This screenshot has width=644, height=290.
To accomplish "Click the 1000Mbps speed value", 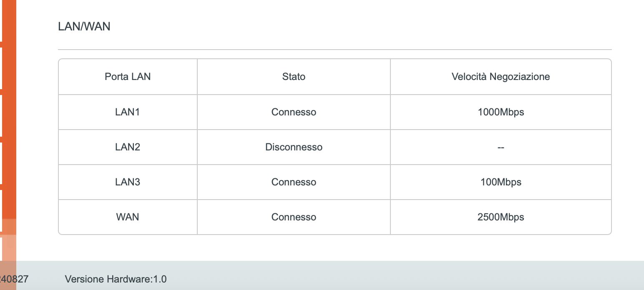I will pyautogui.click(x=501, y=112).
